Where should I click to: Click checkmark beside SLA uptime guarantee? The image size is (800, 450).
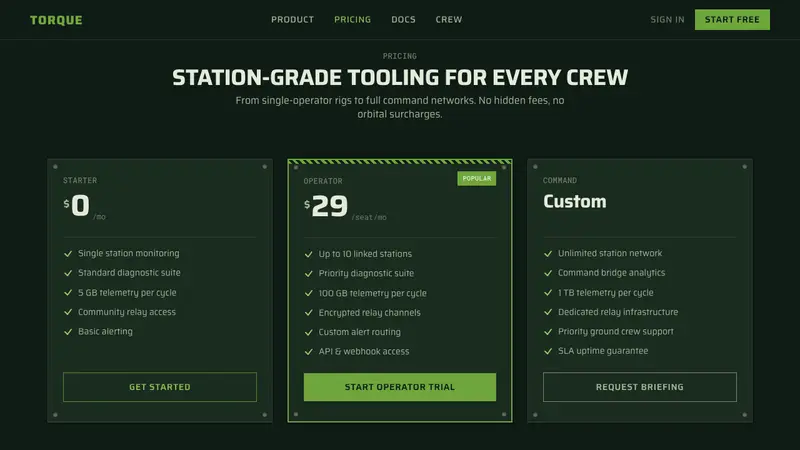[548, 351]
